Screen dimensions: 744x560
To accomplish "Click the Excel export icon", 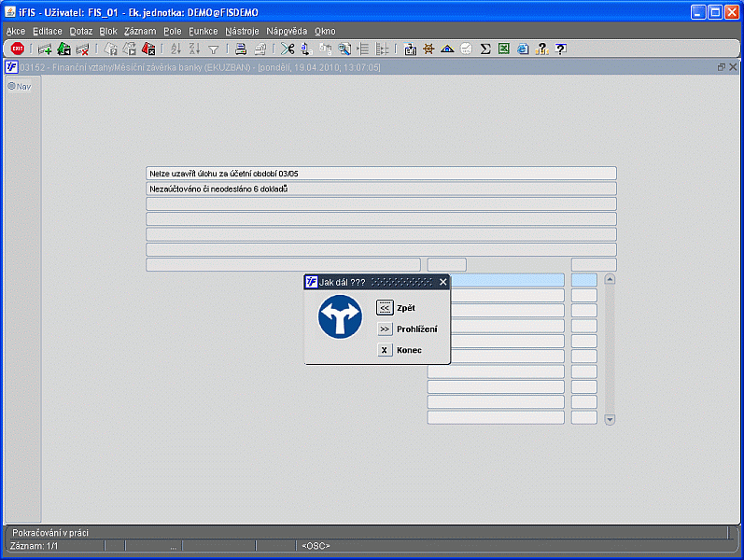I will coord(504,49).
